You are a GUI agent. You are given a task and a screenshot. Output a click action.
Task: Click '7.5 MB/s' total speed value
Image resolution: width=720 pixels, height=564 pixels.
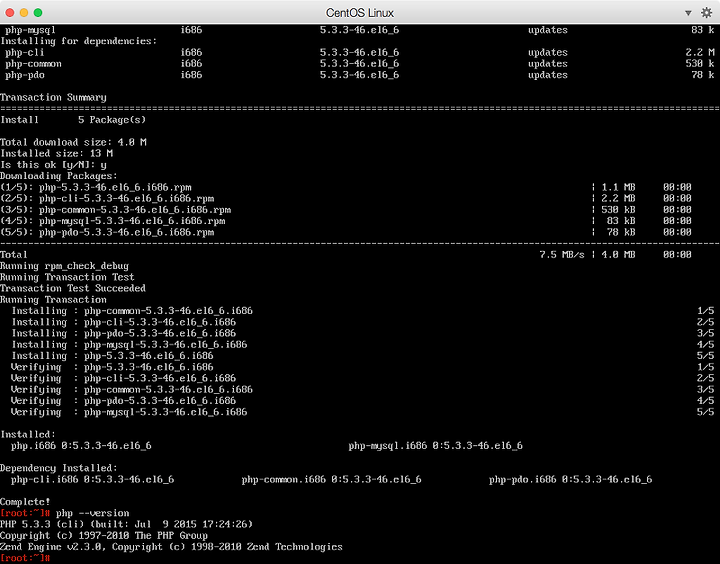click(562, 254)
